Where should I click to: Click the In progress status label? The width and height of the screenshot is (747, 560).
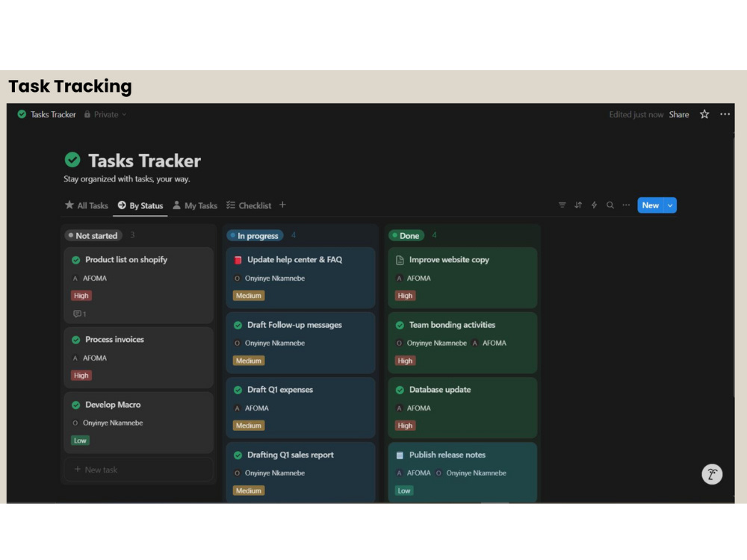pyautogui.click(x=255, y=235)
